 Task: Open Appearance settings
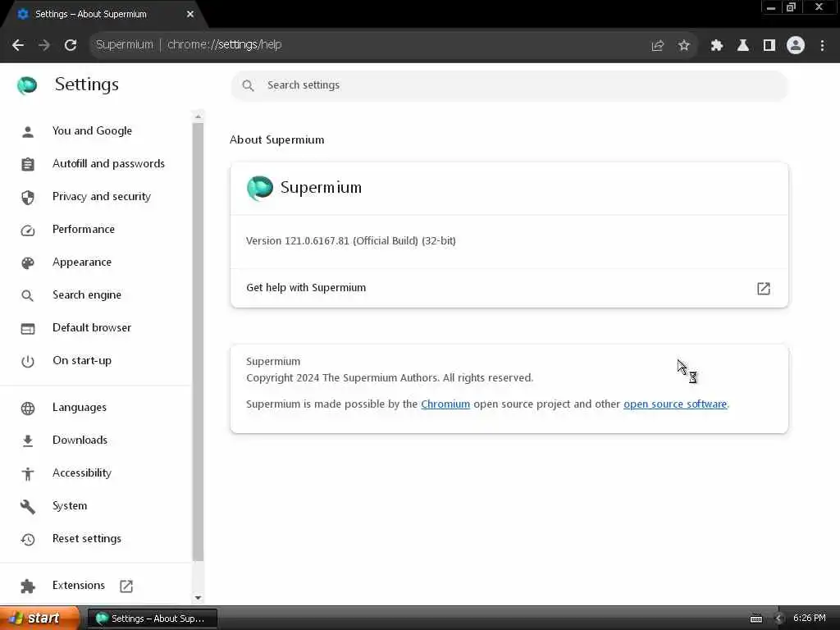[x=82, y=262]
